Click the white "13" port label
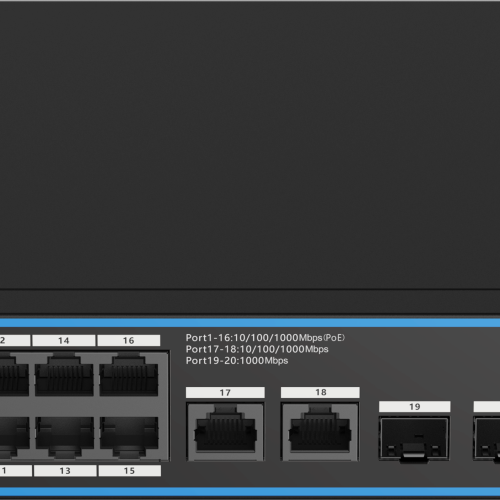This screenshot has height=500, width=500. click(x=65, y=471)
